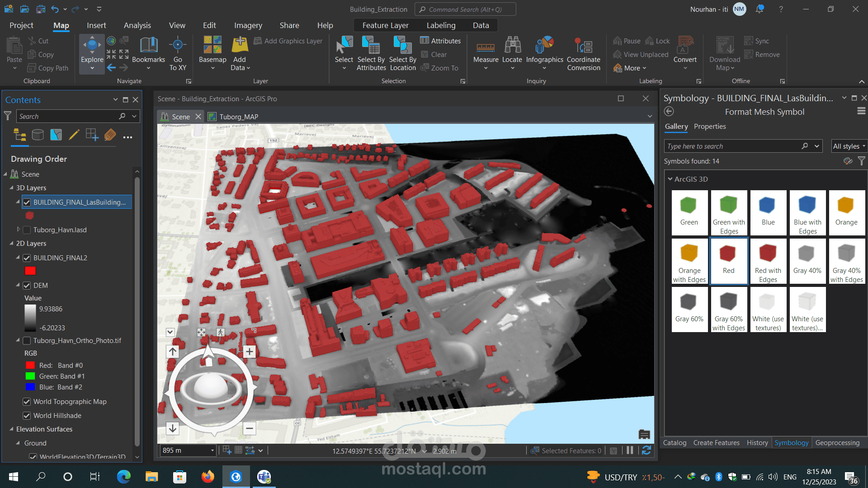Open Firefox from the taskbar

click(208, 476)
